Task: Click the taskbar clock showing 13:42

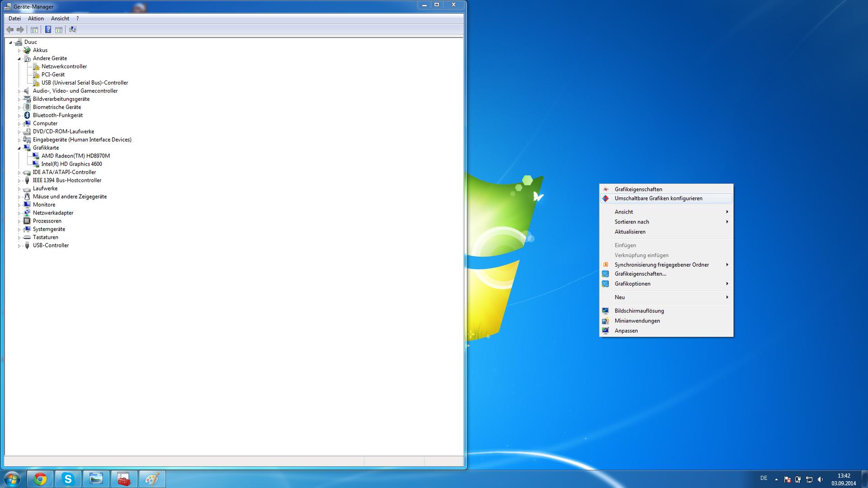Action: coord(844,479)
